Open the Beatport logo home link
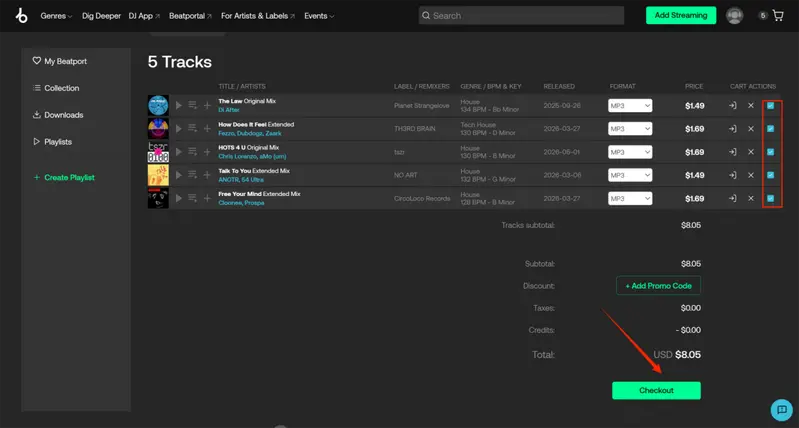This screenshot has height=428, width=799. click(x=21, y=15)
